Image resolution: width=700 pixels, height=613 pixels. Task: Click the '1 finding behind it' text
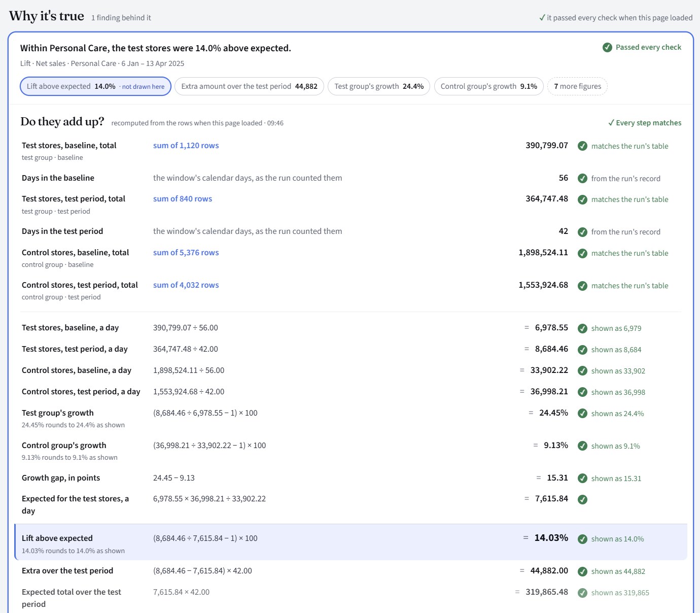pyautogui.click(x=121, y=18)
